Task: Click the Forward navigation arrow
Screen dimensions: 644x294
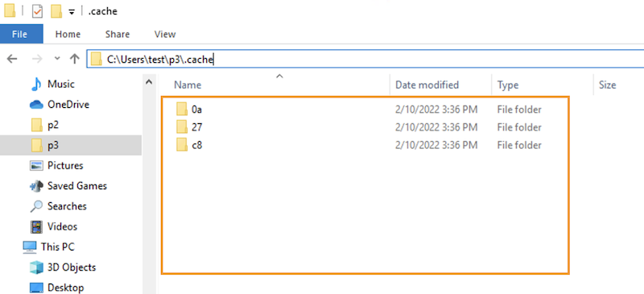Action: 37,59
